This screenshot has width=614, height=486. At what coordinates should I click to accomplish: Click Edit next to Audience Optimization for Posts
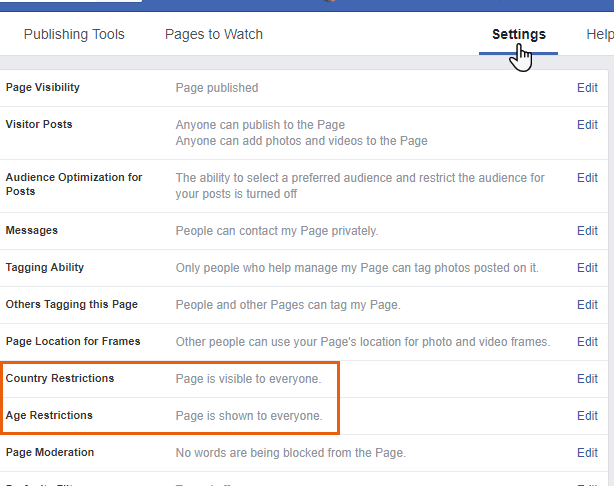pyautogui.click(x=587, y=178)
